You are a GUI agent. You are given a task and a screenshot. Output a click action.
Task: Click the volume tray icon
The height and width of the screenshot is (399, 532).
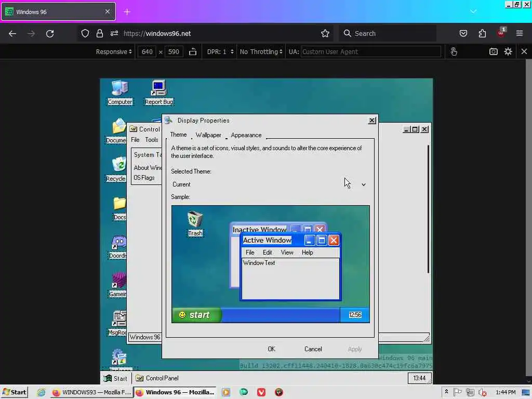coord(482,393)
